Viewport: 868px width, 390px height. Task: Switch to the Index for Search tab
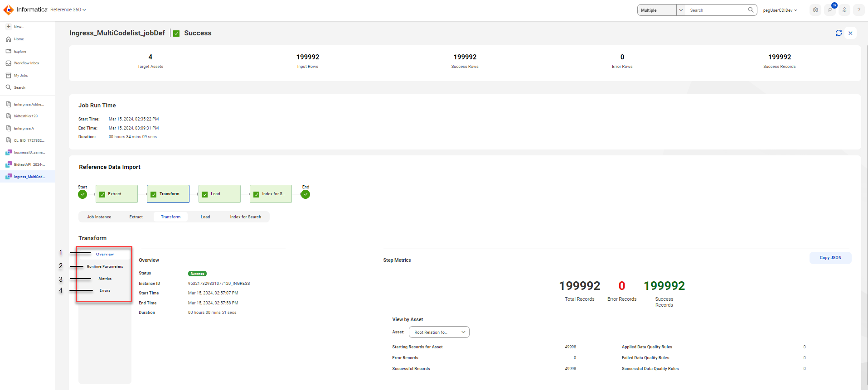pos(245,217)
